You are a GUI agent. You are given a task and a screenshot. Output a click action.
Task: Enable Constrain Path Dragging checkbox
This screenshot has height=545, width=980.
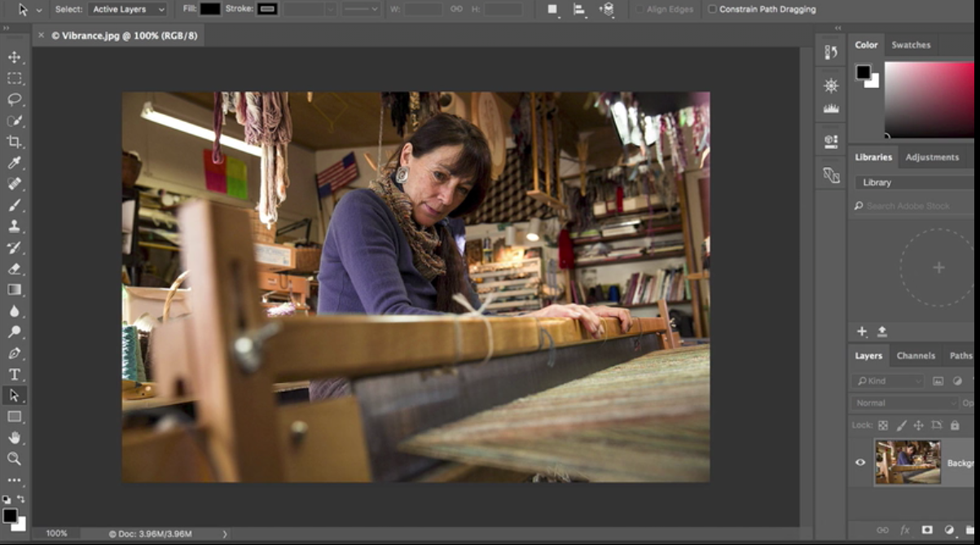pyautogui.click(x=713, y=10)
